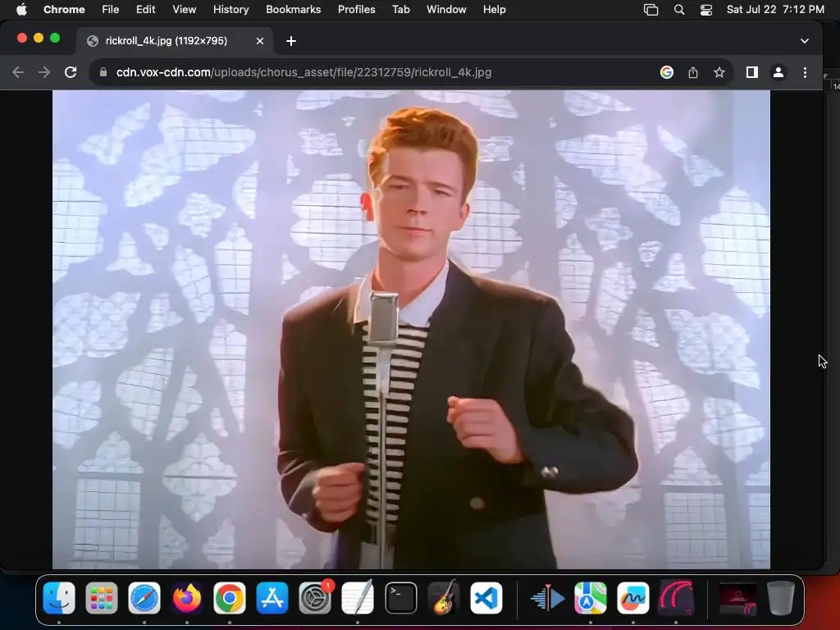The height and width of the screenshot is (630, 840).
Task: Launch Firefox from the Dock
Action: pyautogui.click(x=187, y=598)
